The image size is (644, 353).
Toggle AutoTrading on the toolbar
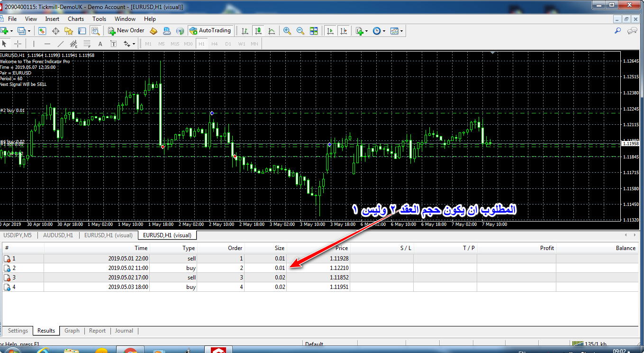point(210,31)
